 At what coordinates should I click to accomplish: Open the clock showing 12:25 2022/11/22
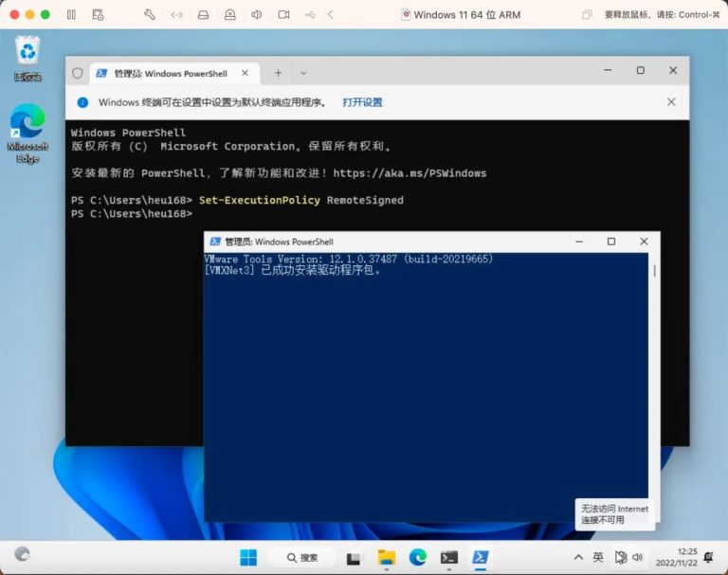(x=677, y=557)
